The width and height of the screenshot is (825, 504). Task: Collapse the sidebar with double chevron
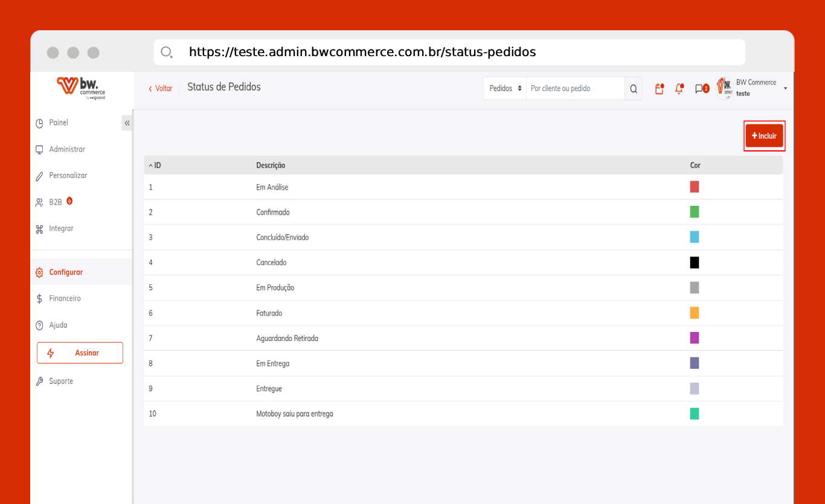[x=127, y=123]
